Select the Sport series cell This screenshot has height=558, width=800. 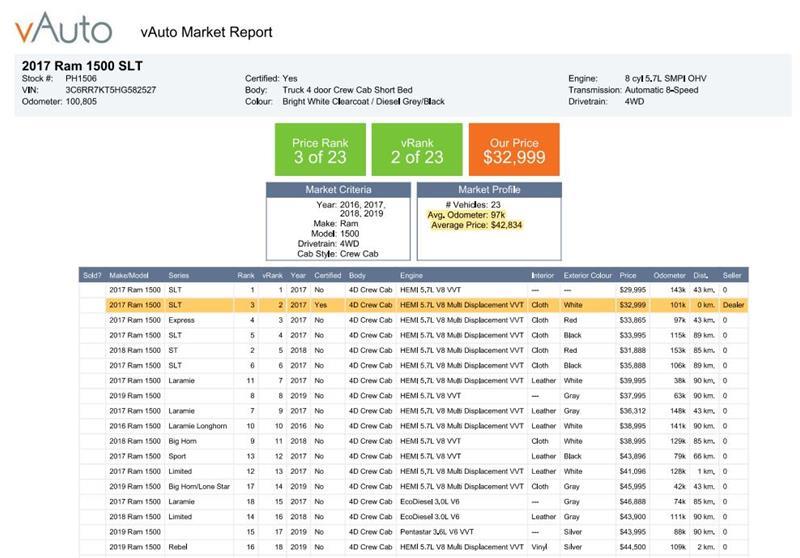(x=177, y=456)
